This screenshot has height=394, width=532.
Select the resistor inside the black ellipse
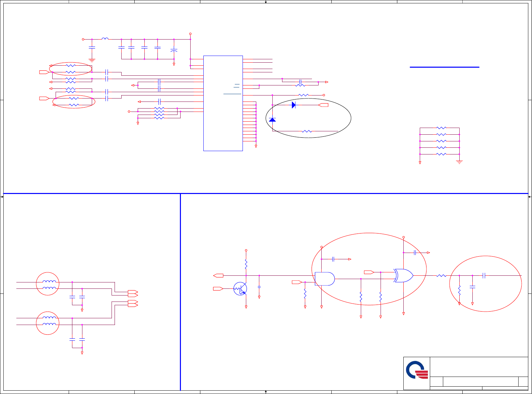coord(307,131)
